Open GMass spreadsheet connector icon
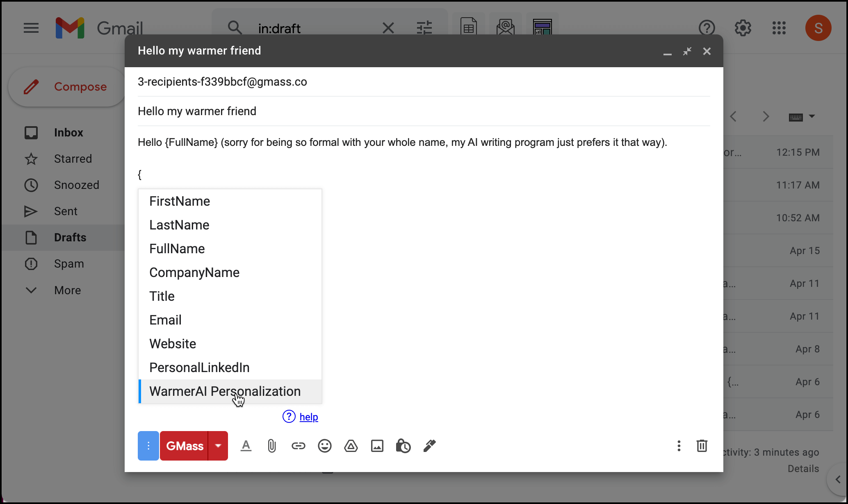848x504 pixels. pyautogui.click(x=469, y=27)
